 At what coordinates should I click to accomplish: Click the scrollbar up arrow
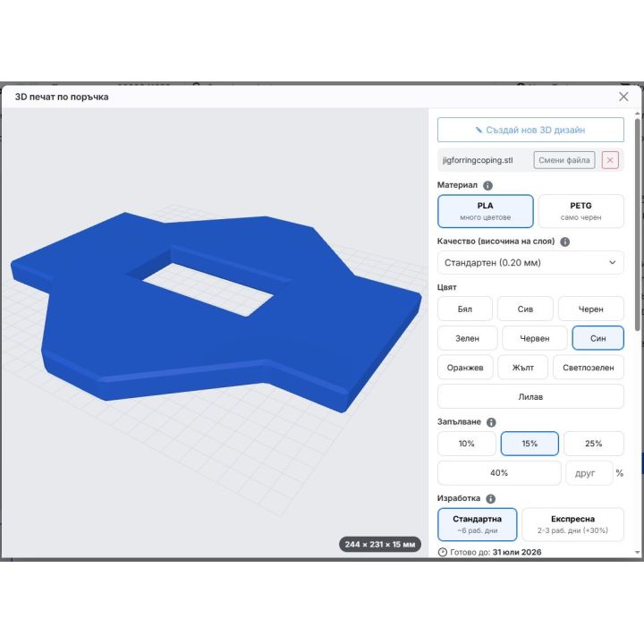(x=637, y=113)
